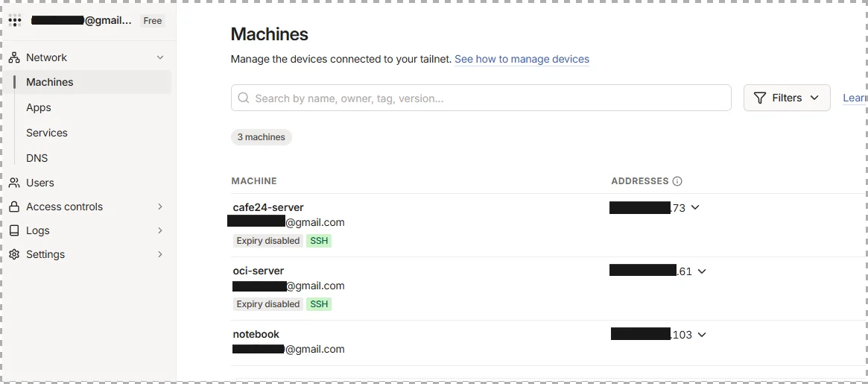Screen dimensions: 868x384
Task: Open the Filters dropdown
Action: point(787,98)
